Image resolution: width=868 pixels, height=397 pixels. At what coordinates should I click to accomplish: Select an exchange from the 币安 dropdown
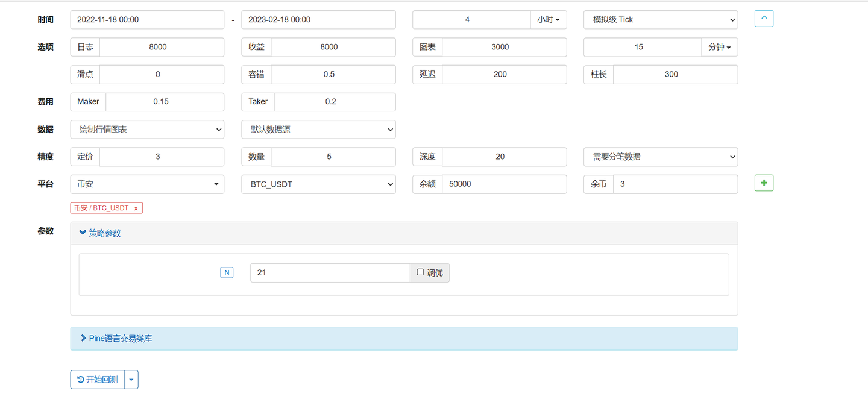[x=147, y=184]
